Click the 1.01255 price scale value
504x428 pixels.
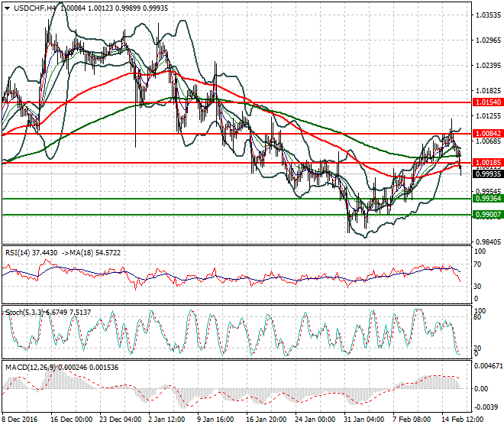point(488,116)
